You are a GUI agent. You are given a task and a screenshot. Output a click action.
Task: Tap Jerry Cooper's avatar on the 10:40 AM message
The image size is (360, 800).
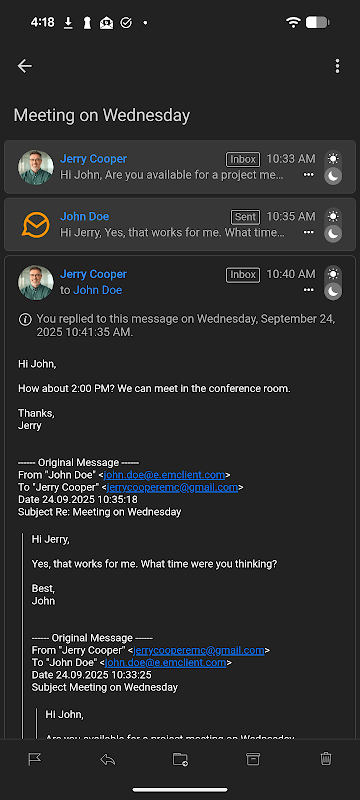point(36,283)
